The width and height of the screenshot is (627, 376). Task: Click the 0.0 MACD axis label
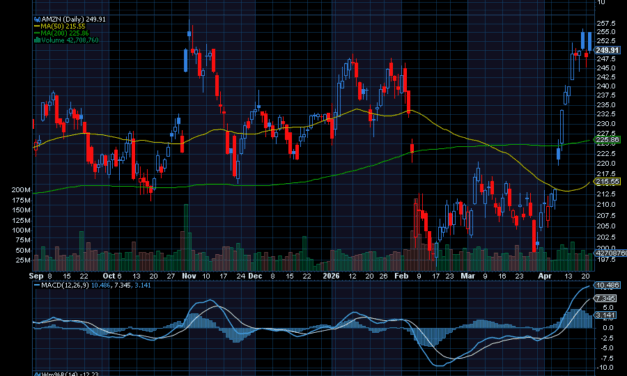click(609, 328)
